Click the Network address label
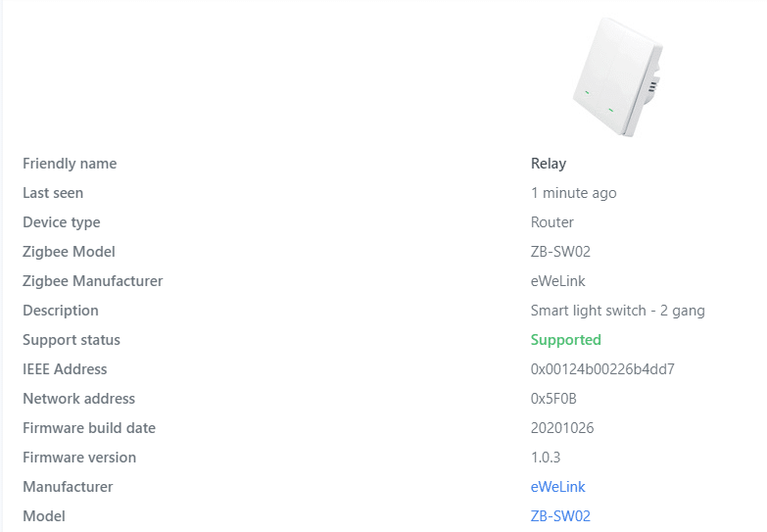 78,399
